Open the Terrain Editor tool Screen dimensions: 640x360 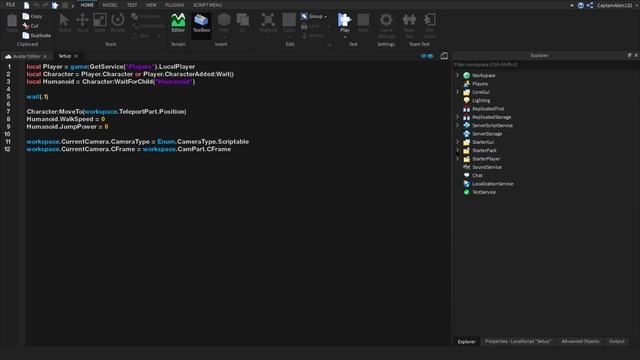[x=178, y=23]
